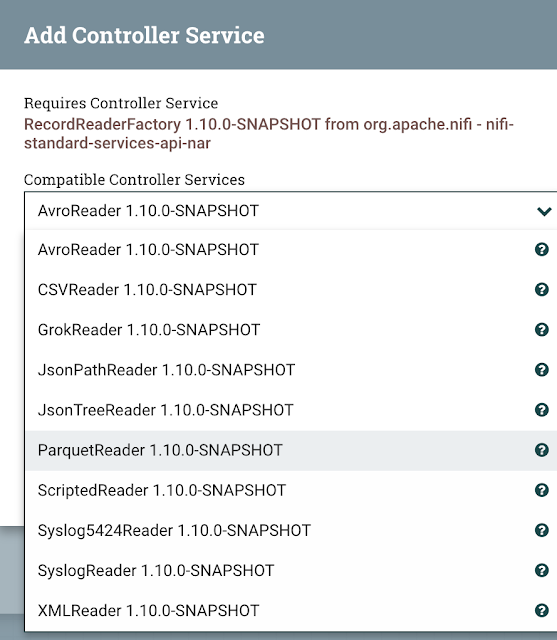557x640 pixels.
Task: Show JsonPathReader help icon details
Action: coord(541,369)
